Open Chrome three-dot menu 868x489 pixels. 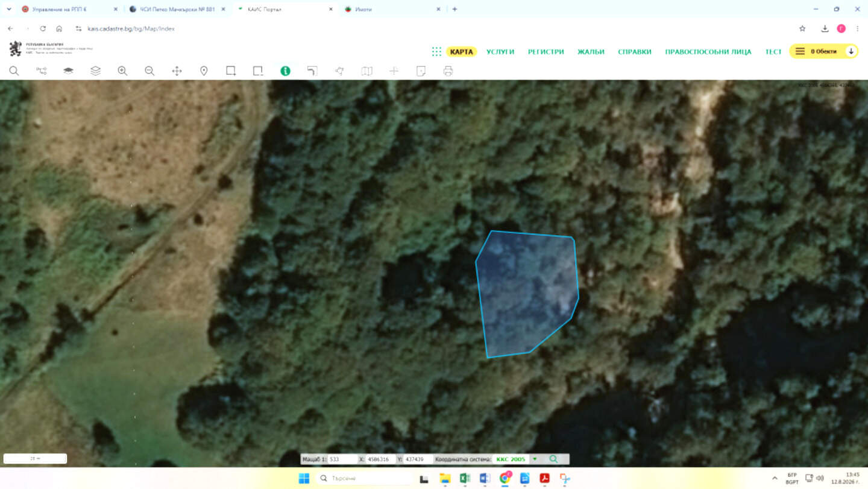tap(857, 28)
